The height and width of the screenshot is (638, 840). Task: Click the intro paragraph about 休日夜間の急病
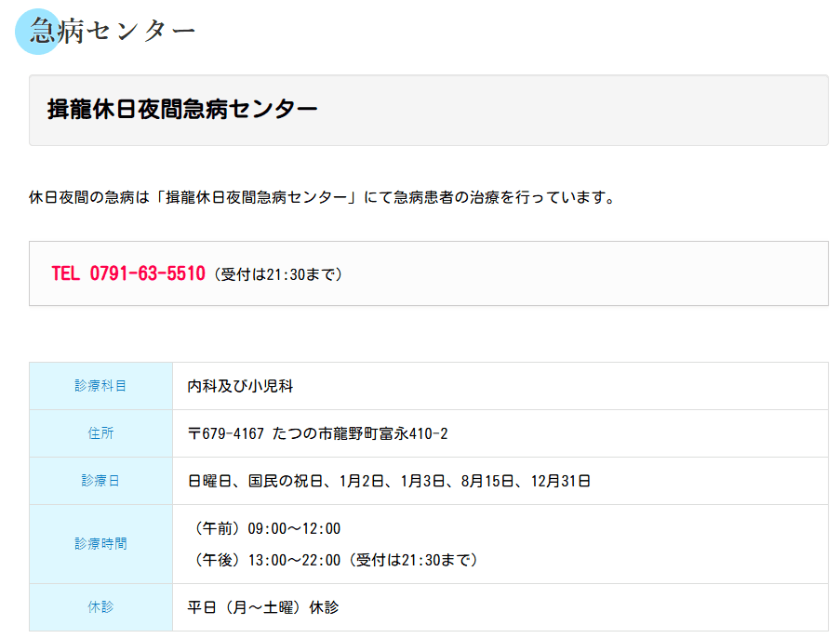coord(322,197)
